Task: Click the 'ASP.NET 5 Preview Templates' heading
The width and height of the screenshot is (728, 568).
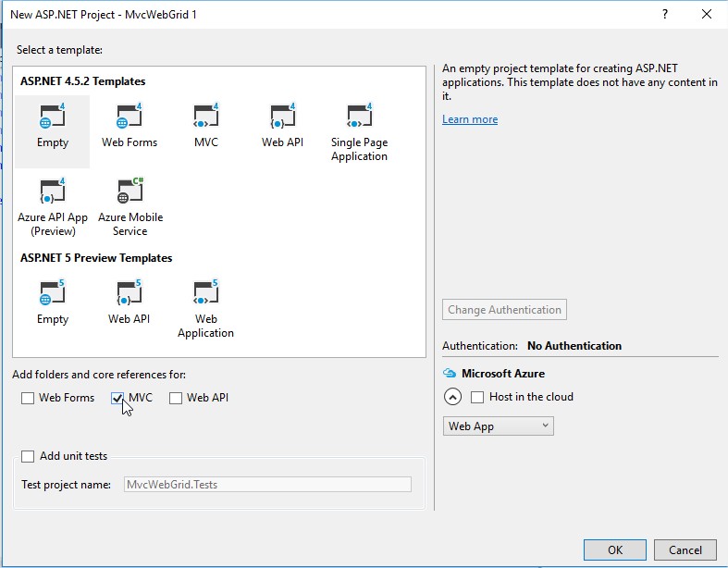Action: tap(96, 258)
